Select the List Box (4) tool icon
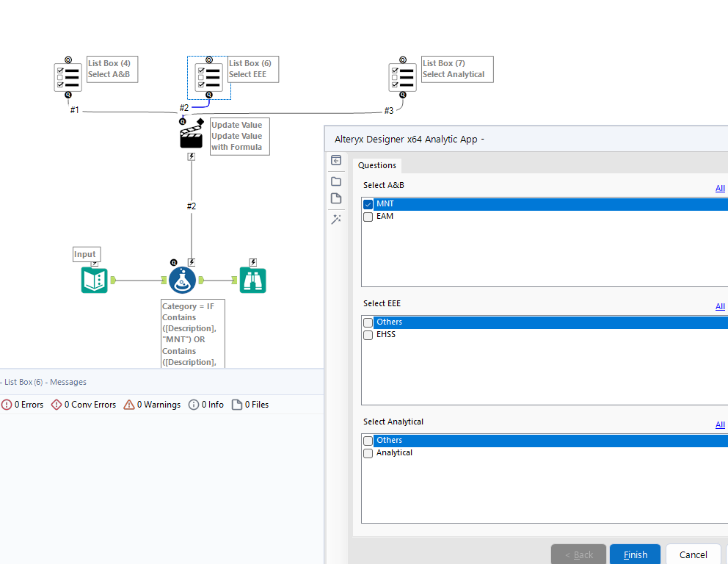 pyautogui.click(x=68, y=77)
